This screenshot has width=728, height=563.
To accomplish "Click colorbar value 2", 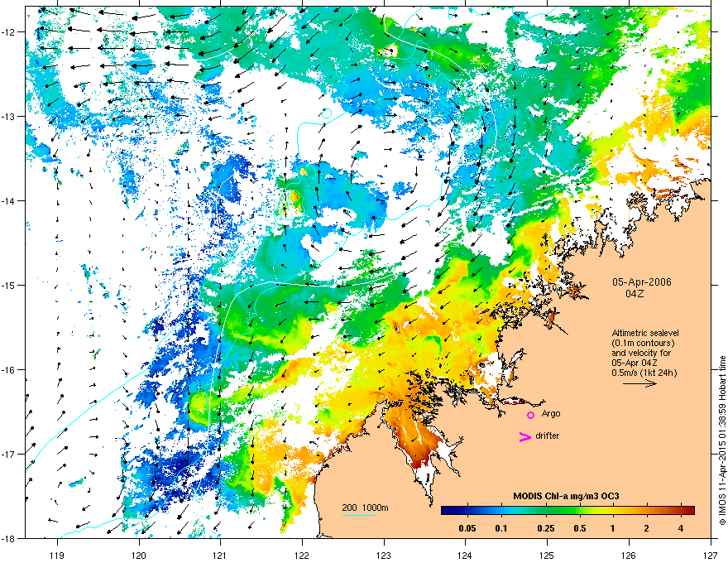I will click(647, 528).
